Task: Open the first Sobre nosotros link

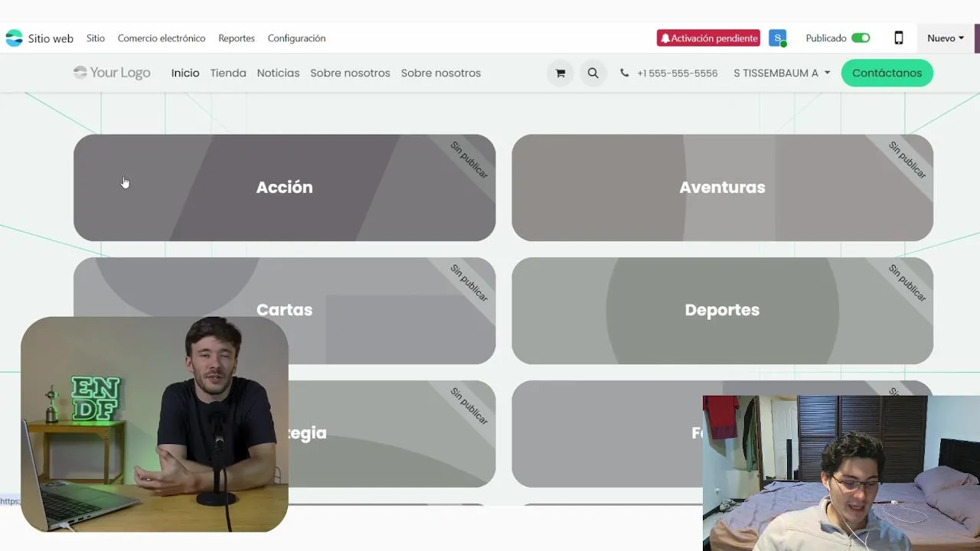Action: click(350, 73)
